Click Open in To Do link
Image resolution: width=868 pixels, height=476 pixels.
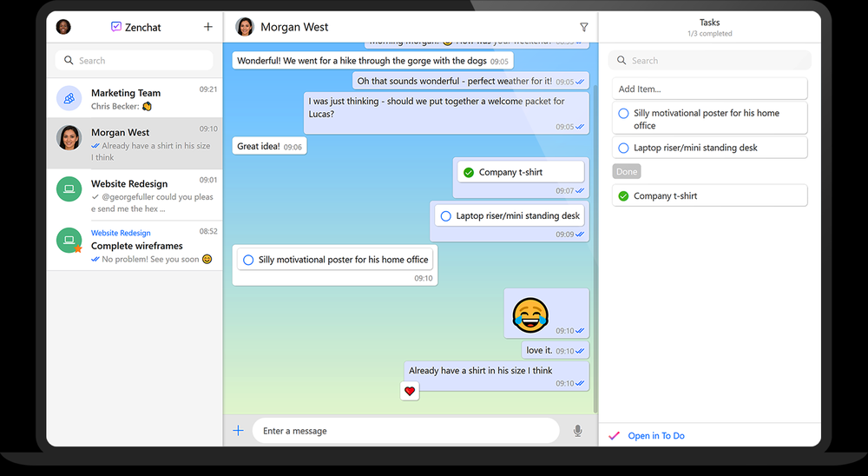656,435
